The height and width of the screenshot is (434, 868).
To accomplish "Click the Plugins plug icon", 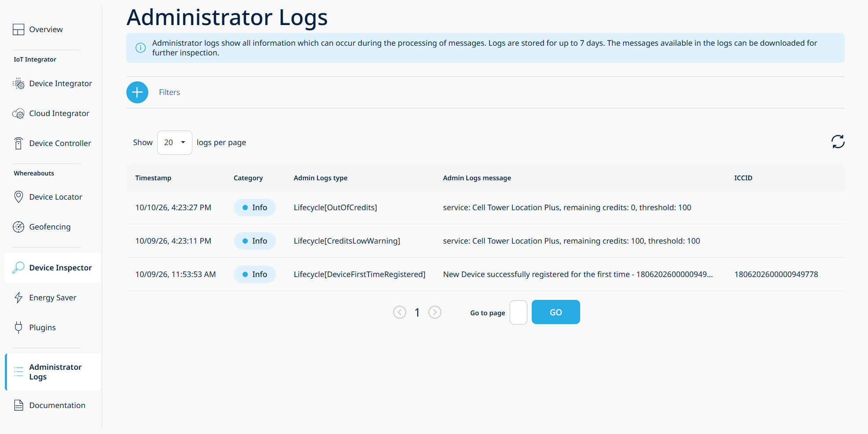I will (x=18, y=328).
